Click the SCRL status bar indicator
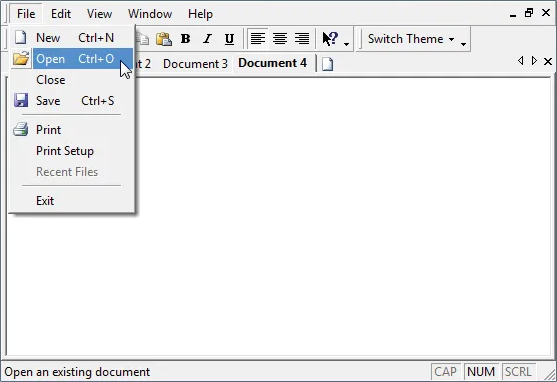The image size is (557, 382). click(x=518, y=372)
